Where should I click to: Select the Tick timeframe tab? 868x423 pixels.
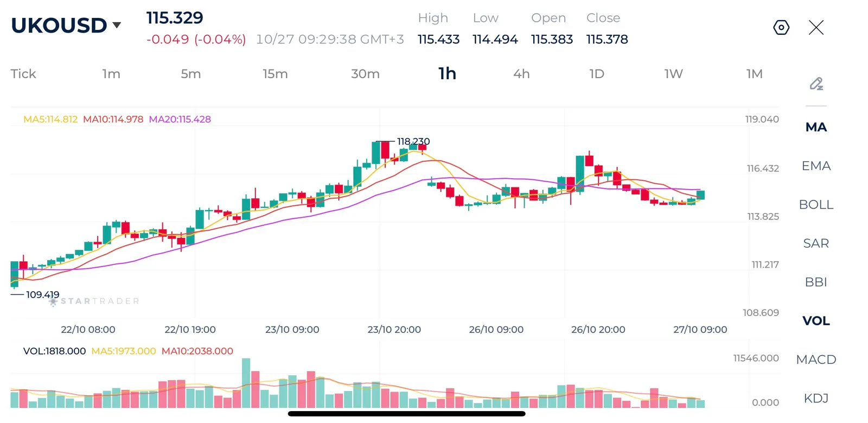pyautogui.click(x=23, y=74)
